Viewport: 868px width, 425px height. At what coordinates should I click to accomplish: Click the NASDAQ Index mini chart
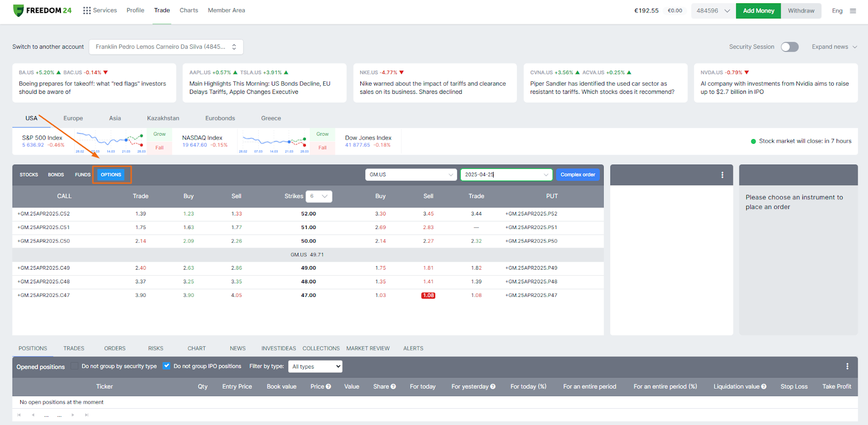click(x=273, y=142)
